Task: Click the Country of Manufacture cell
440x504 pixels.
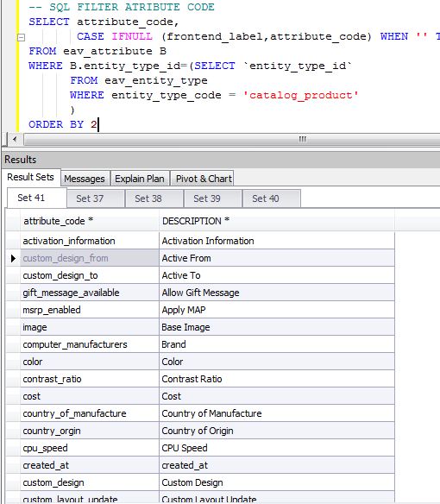Action: pyautogui.click(x=277, y=413)
